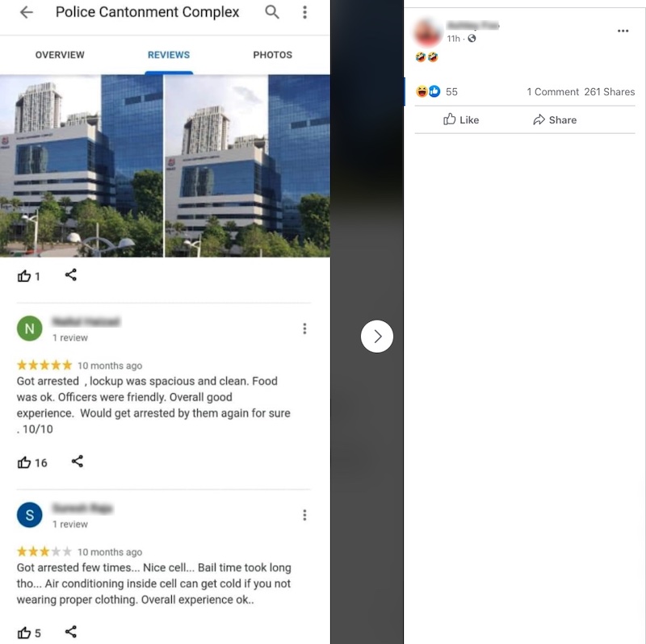Open the PHOTOS tab
This screenshot has width=646, height=644.
click(x=273, y=55)
